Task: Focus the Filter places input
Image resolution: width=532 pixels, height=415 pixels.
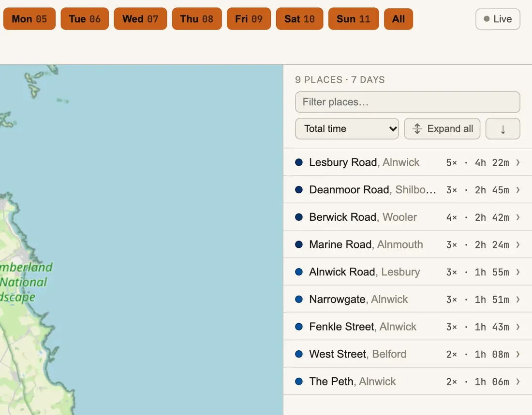Action: (x=408, y=102)
